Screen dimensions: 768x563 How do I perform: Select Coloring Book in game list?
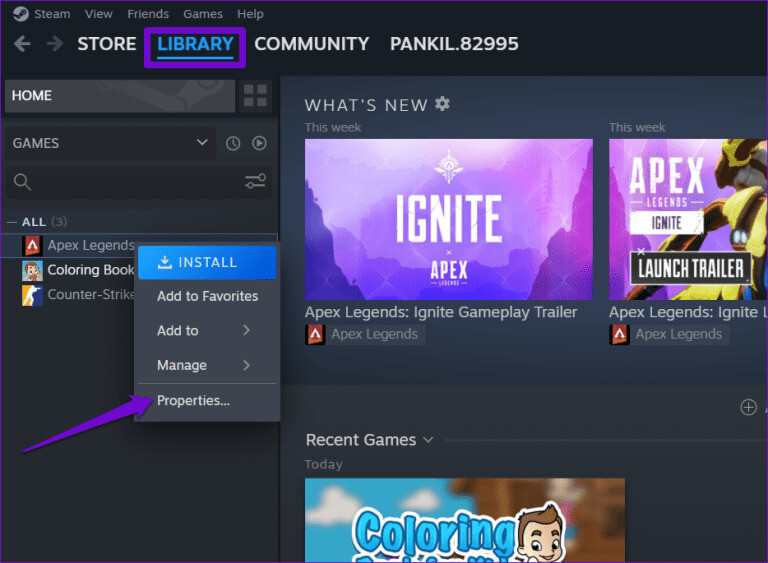[91, 270]
